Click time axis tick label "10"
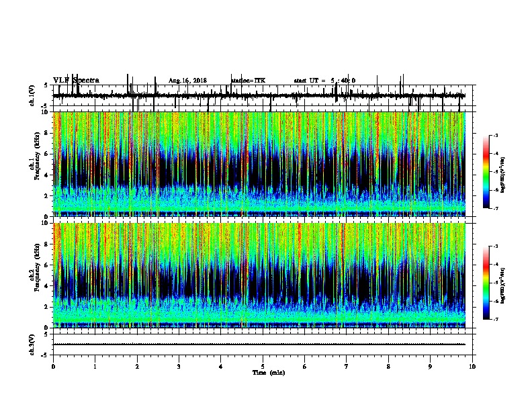532x411 pixels. [472, 367]
